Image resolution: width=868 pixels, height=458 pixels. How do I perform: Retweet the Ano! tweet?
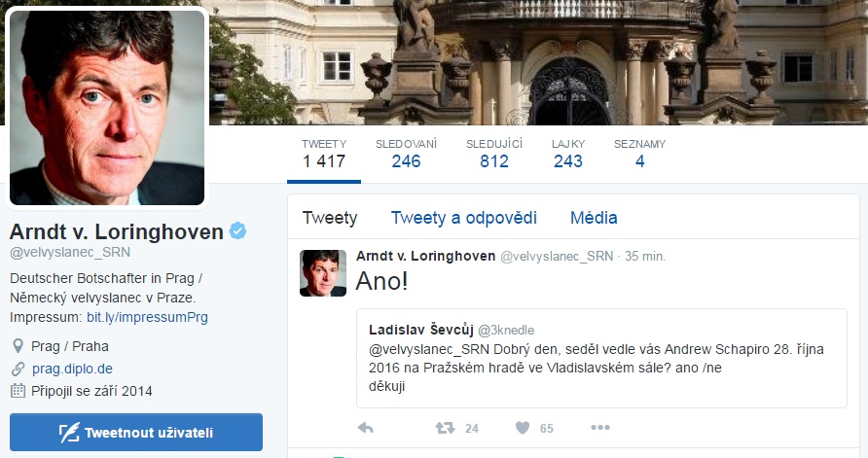coord(445,428)
